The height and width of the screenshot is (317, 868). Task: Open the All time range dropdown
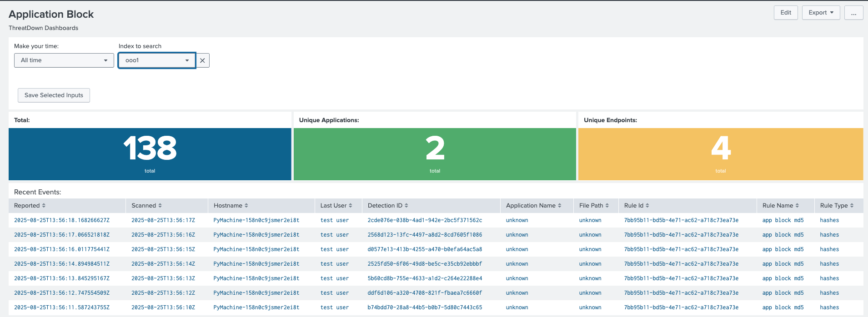coord(64,60)
